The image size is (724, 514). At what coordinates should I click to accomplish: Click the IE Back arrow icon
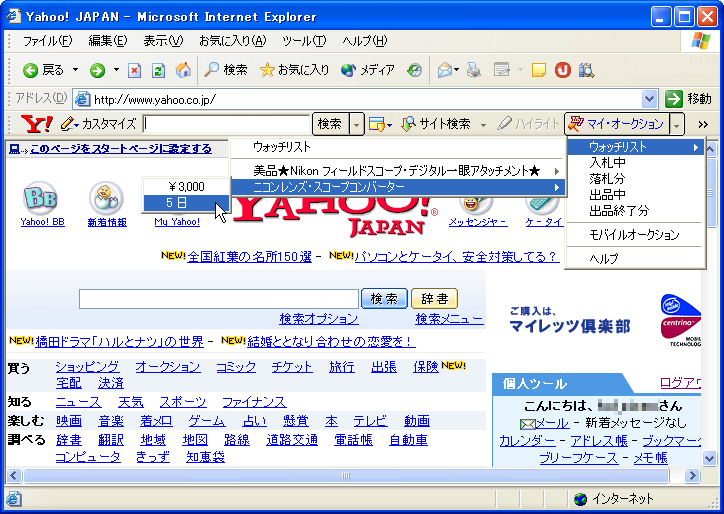30,70
